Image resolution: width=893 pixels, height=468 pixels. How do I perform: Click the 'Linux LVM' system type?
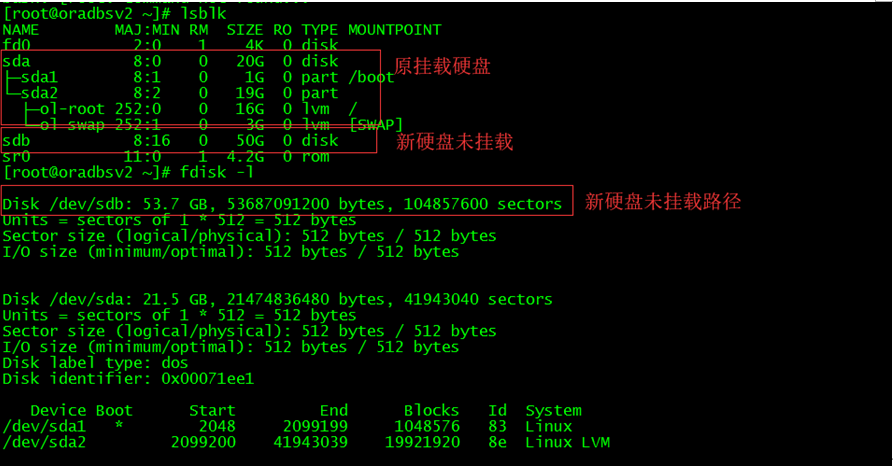[x=567, y=442]
